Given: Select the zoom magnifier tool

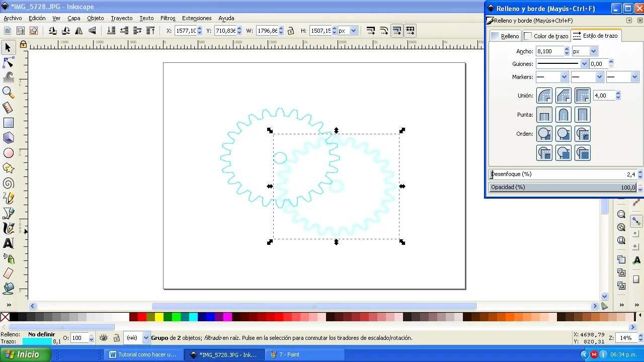Looking at the screenshot, I should [8, 93].
